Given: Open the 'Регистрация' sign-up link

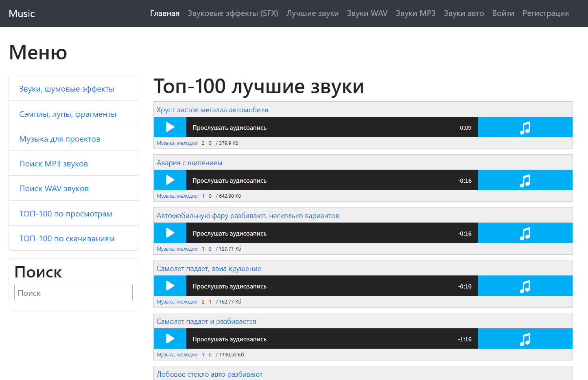Looking at the screenshot, I should click(545, 13).
